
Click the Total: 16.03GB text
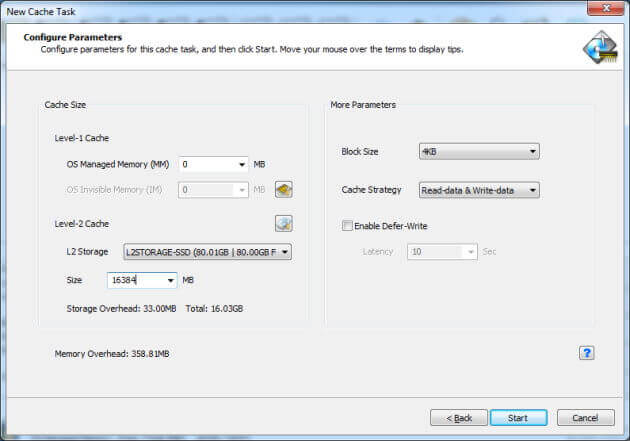tap(214, 308)
